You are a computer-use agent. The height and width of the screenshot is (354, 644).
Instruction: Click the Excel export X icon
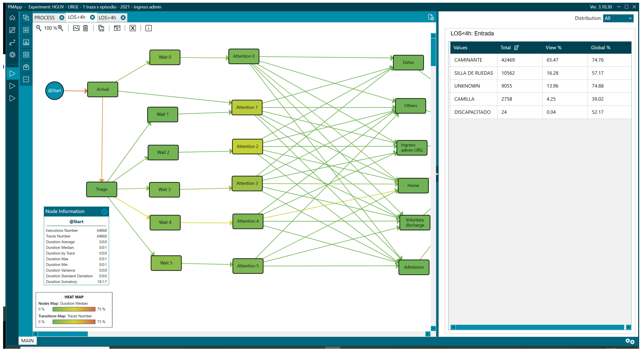tap(133, 28)
